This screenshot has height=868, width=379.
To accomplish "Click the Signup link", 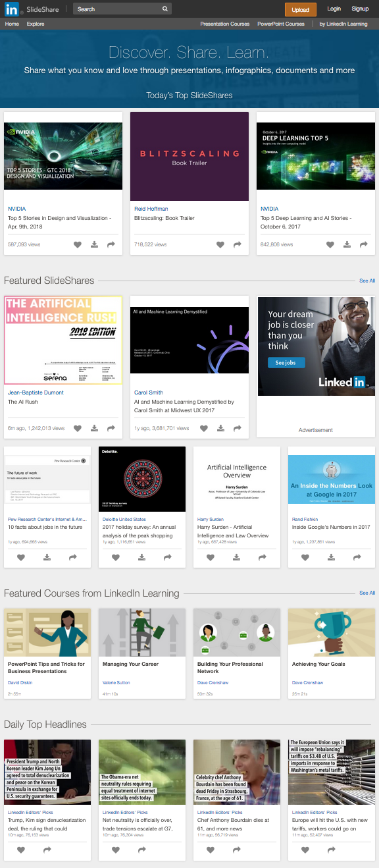I will [360, 9].
